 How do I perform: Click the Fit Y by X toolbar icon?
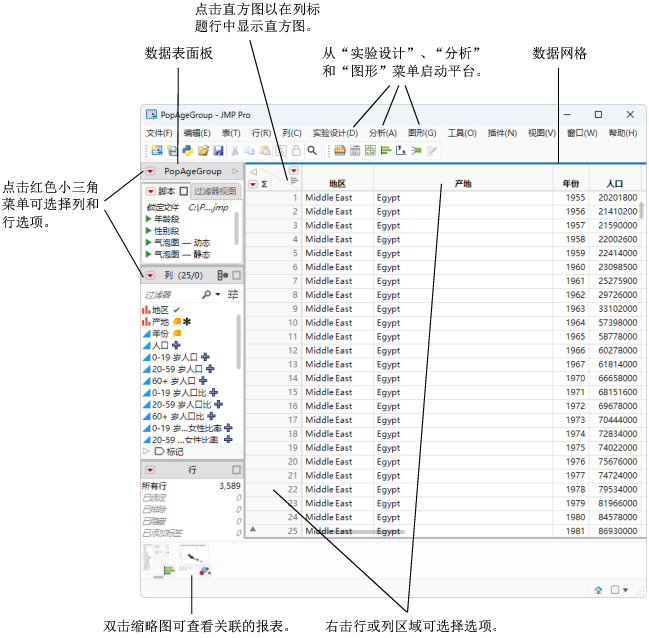point(401,150)
